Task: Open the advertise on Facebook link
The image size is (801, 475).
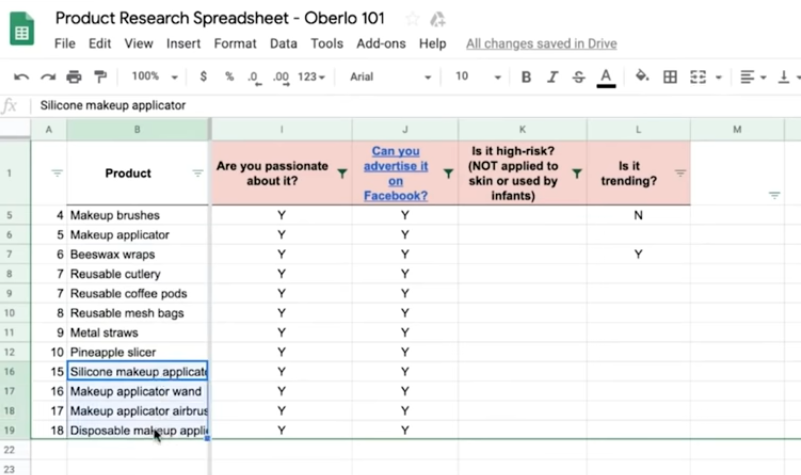Action: pyautogui.click(x=395, y=173)
